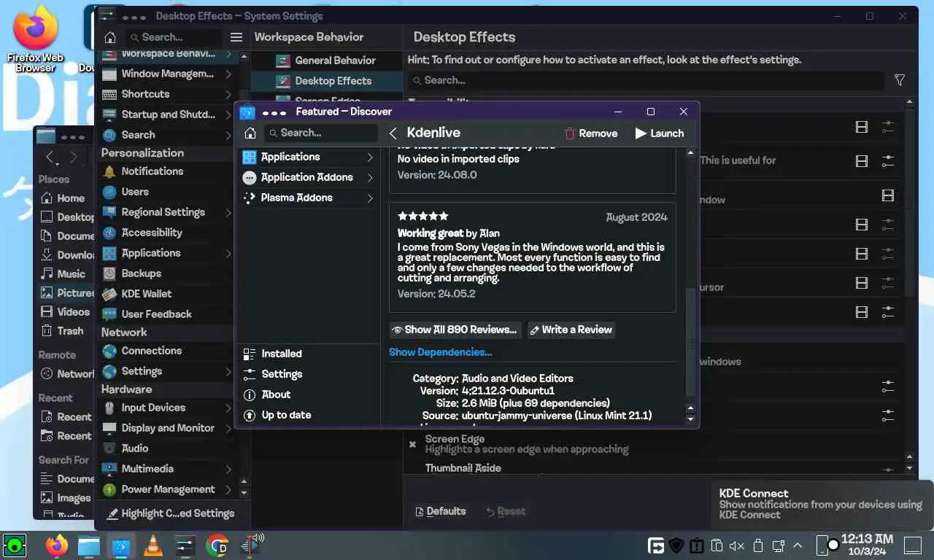Screen dimensions: 934x560
Task: Click the KDE Connect notification popup
Action: 822,504
